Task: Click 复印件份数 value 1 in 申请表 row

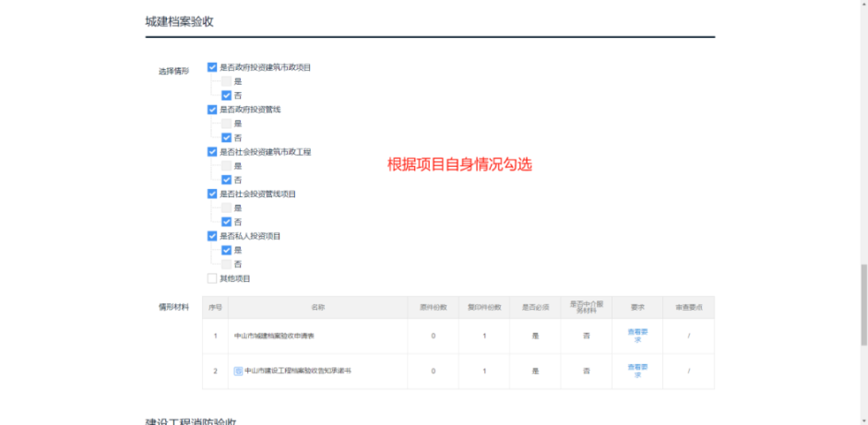Action: (484, 336)
